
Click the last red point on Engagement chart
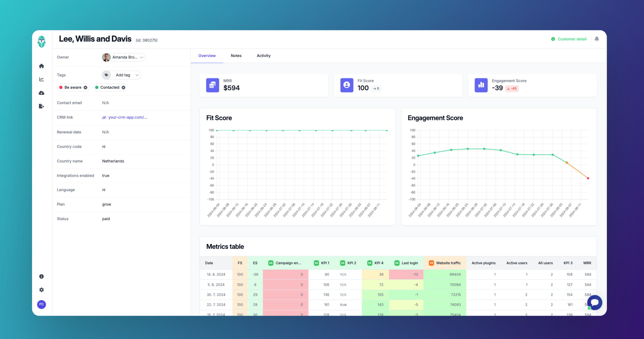pyautogui.click(x=588, y=178)
